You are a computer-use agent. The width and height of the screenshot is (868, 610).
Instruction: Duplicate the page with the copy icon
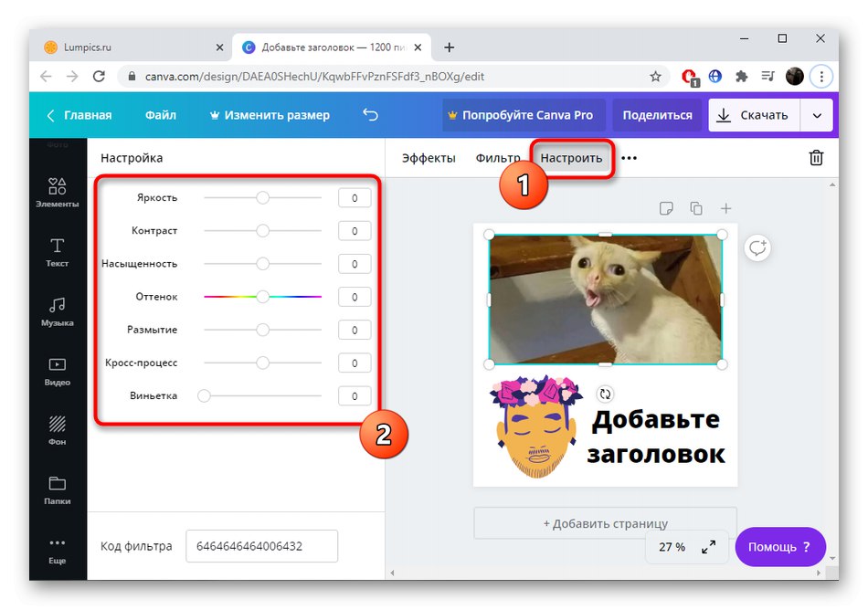(696, 207)
